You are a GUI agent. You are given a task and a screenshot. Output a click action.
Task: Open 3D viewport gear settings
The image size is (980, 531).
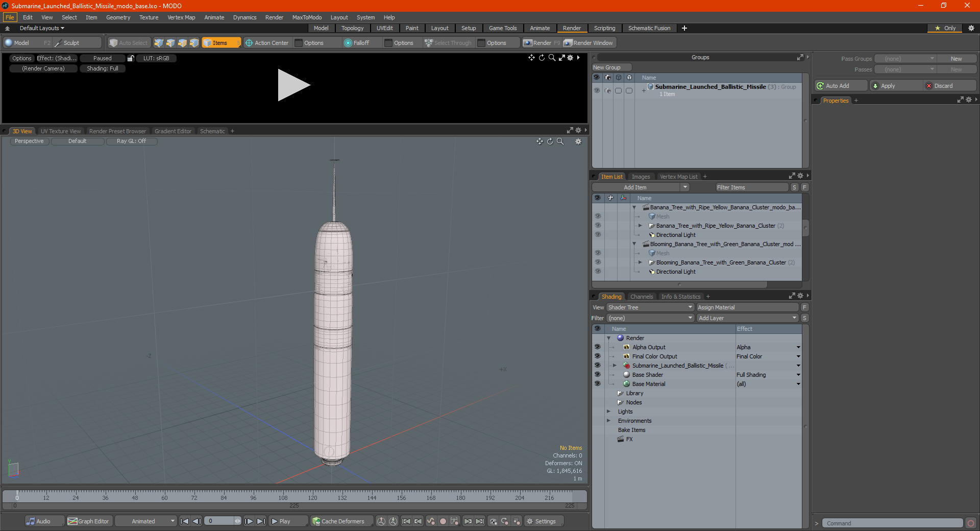pos(578,141)
